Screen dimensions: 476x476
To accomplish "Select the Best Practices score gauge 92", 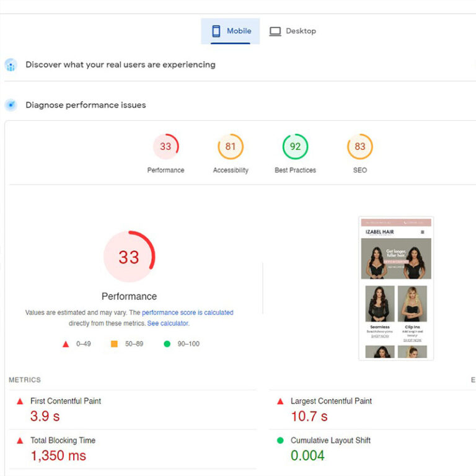I will click(295, 147).
